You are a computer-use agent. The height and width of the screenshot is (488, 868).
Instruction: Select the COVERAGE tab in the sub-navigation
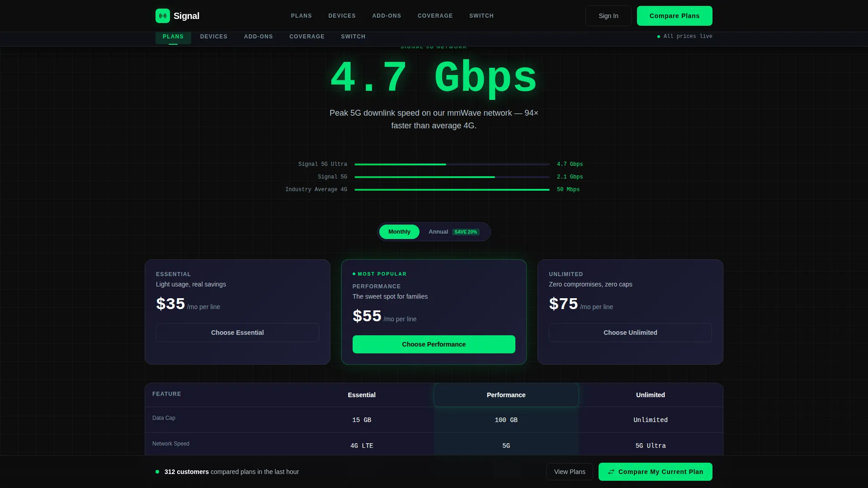point(307,37)
